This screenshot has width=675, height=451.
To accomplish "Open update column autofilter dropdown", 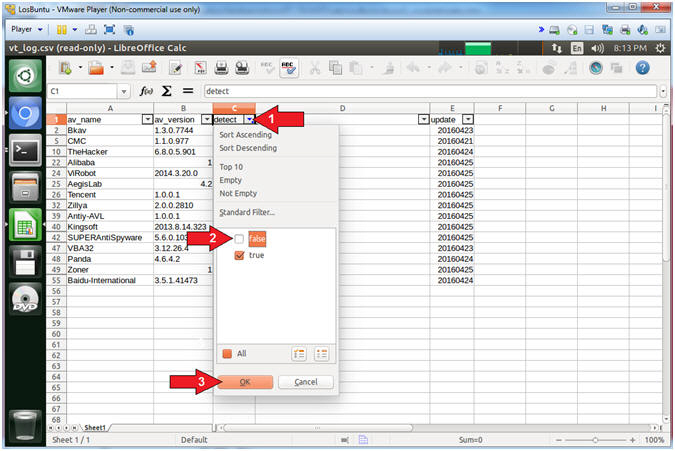I will click(468, 119).
